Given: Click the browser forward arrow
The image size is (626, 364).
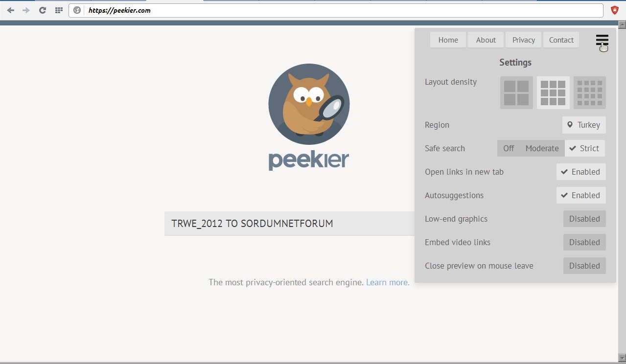Looking at the screenshot, I should pos(26,10).
